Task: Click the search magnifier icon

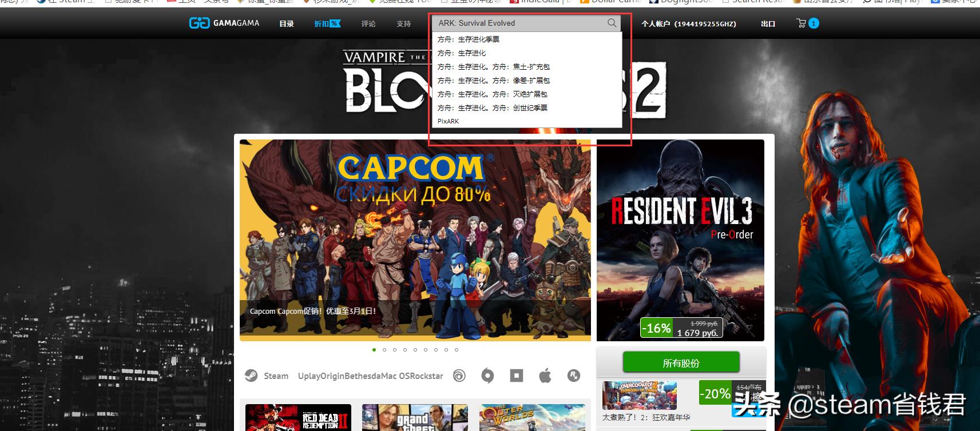Action: 612,23
